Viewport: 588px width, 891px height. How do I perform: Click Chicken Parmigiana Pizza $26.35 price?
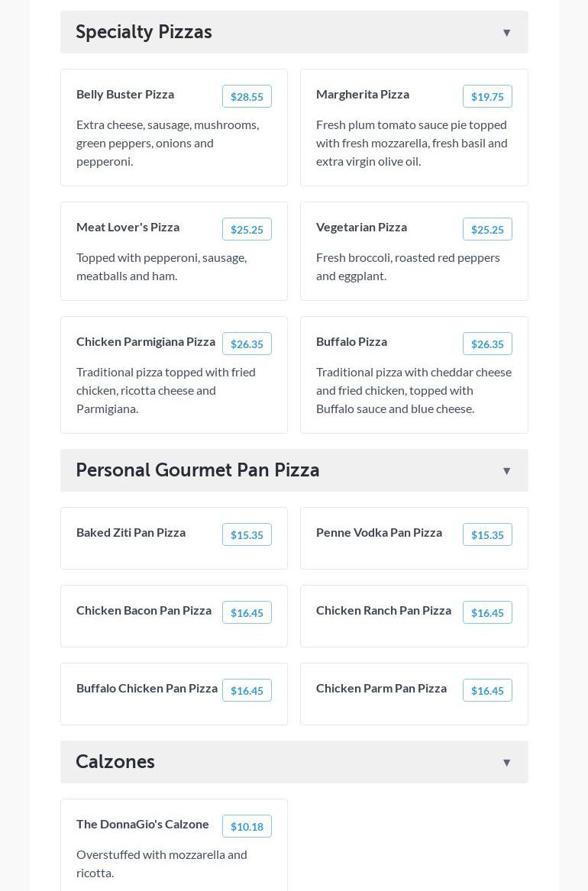click(x=247, y=344)
